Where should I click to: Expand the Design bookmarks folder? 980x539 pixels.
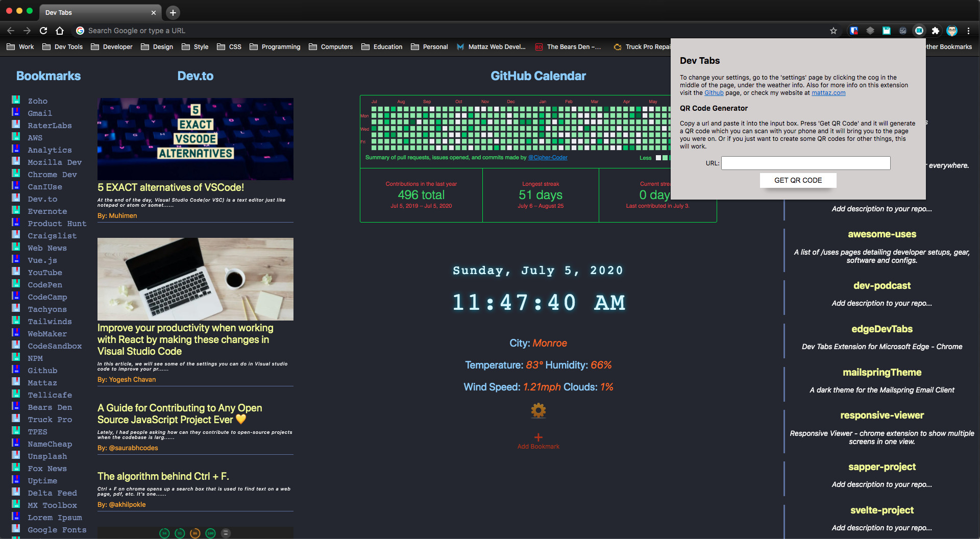pos(157,46)
